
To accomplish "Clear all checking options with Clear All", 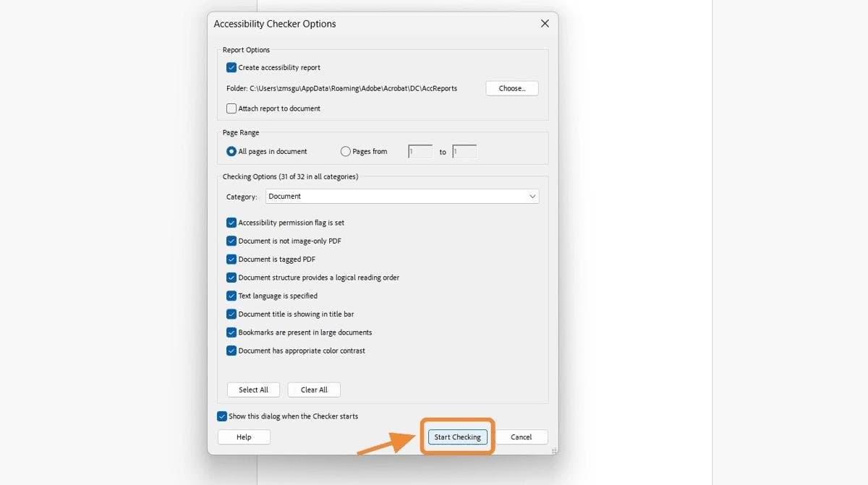I will point(313,390).
